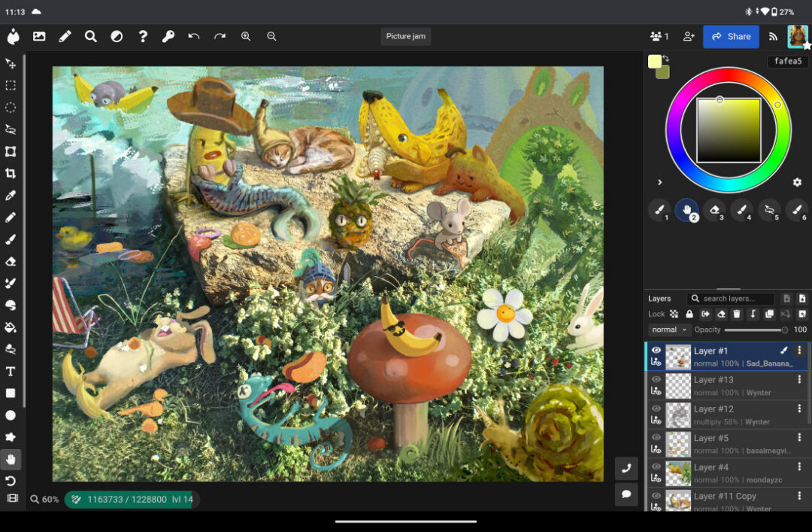This screenshot has width=812, height=532.
Task: Select the Star shape tool
Action: 11,437
